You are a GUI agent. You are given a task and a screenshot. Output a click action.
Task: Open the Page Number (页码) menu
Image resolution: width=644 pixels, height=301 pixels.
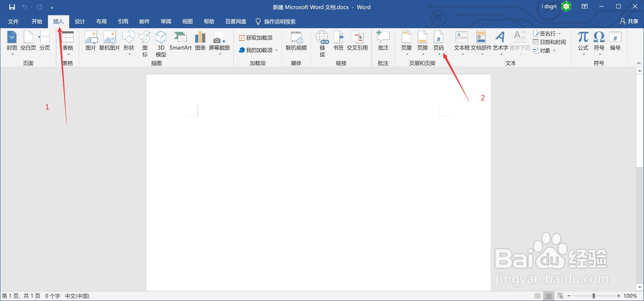tap(439, 43)
